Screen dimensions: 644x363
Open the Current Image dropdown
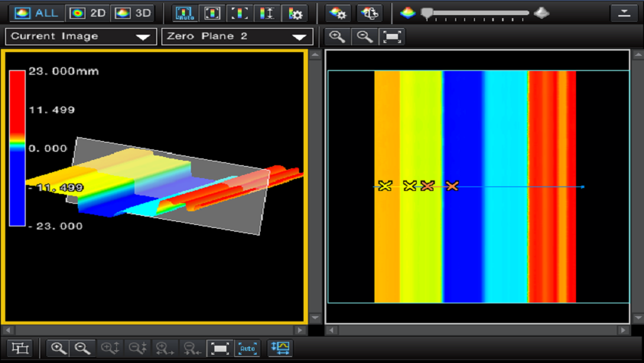[x=80, y=36]
